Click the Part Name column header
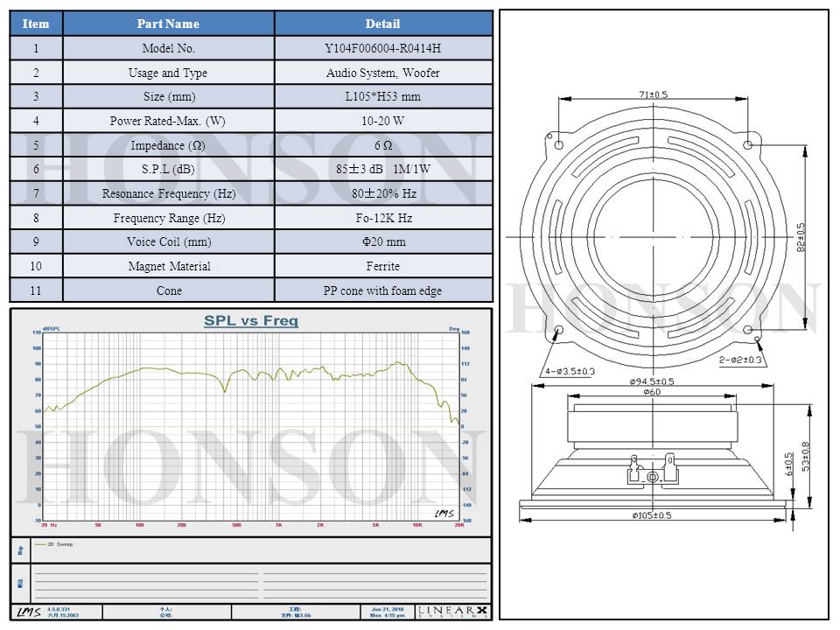Screen dimensions: 840x630 pos(168,24)
